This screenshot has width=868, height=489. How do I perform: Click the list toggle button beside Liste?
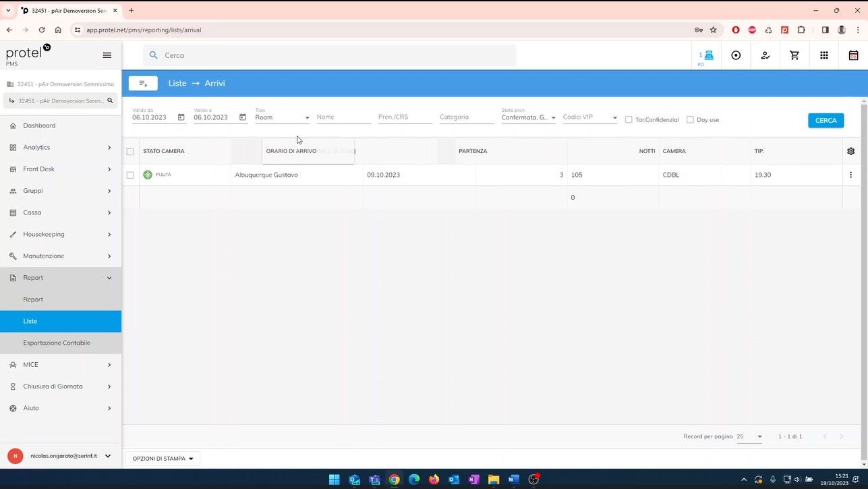[x=143, y=83]
